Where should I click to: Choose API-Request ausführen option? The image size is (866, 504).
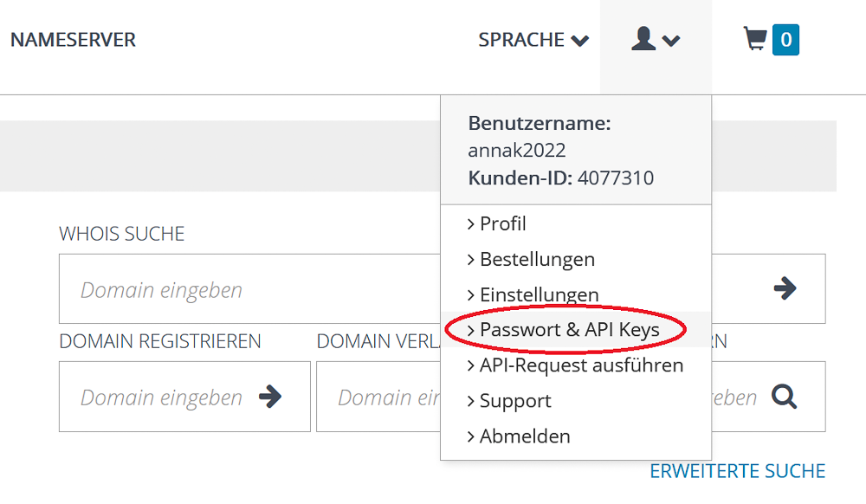tap(582, 365)
